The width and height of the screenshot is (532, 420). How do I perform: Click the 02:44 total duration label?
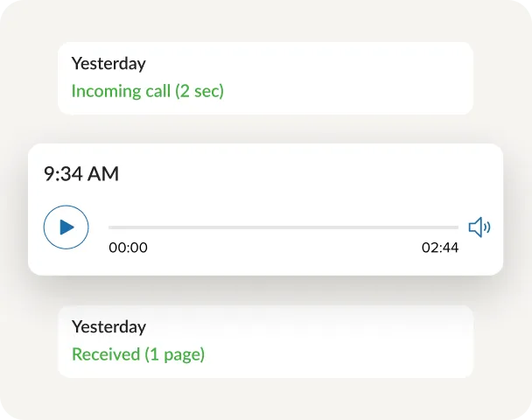pyautogui.click(x=439, y=248)
